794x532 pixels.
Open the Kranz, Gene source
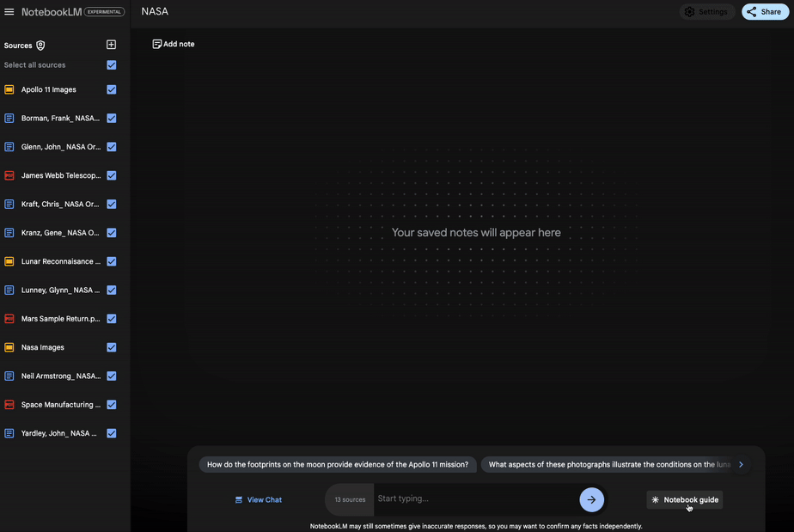[x=60, y=233]
